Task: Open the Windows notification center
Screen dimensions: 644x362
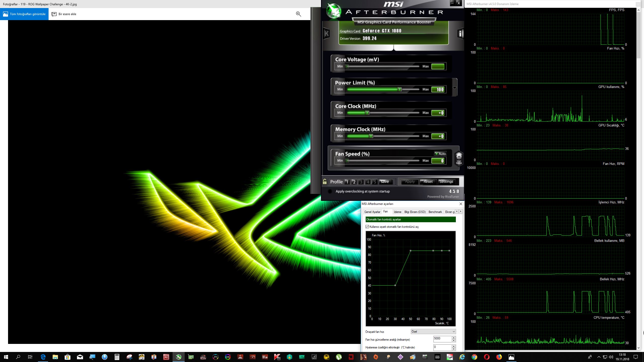Action: 636,357
